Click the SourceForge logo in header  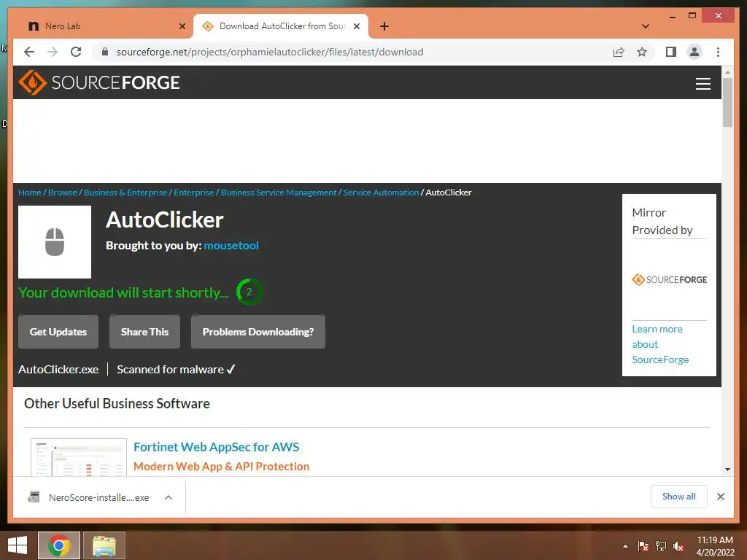pos(99,82)
